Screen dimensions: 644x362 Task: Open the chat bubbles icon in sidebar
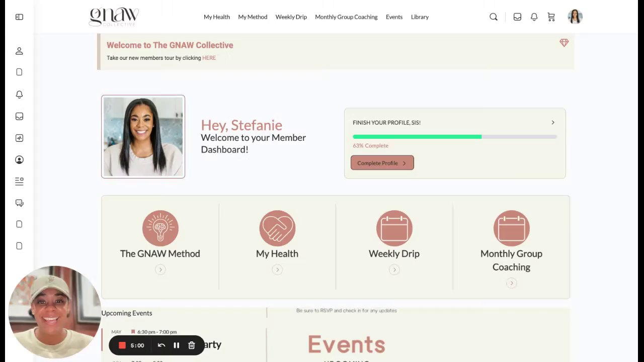click(x=19, y=203)
